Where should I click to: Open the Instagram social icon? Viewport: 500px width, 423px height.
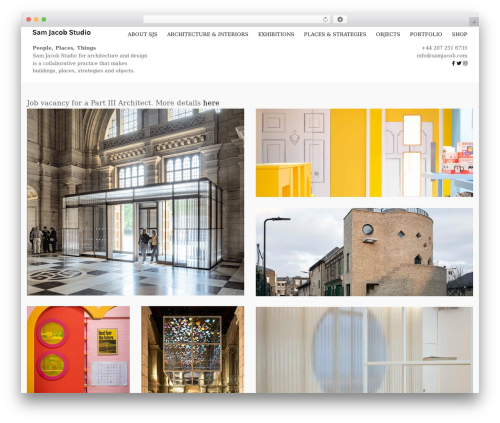[x=465, y=63]
